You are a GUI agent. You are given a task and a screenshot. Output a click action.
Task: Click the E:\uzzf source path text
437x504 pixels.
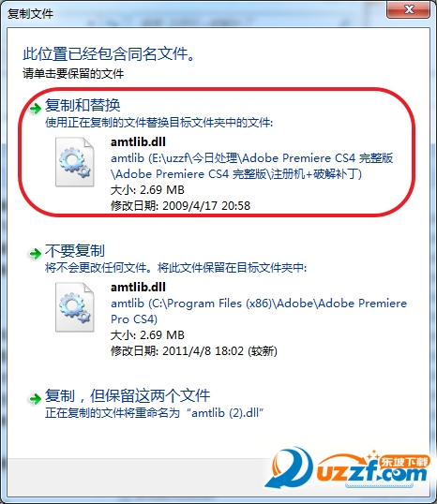tap(252, 166)
